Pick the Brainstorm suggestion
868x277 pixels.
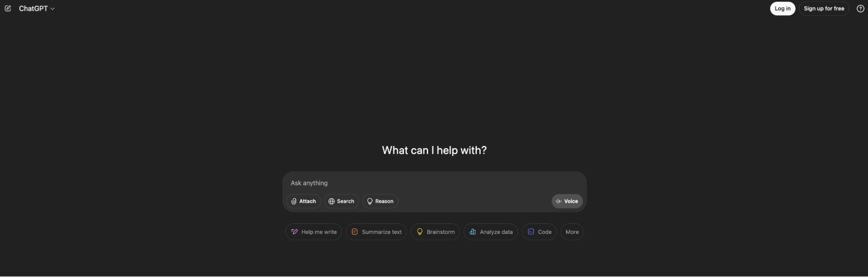coord(435,232)
